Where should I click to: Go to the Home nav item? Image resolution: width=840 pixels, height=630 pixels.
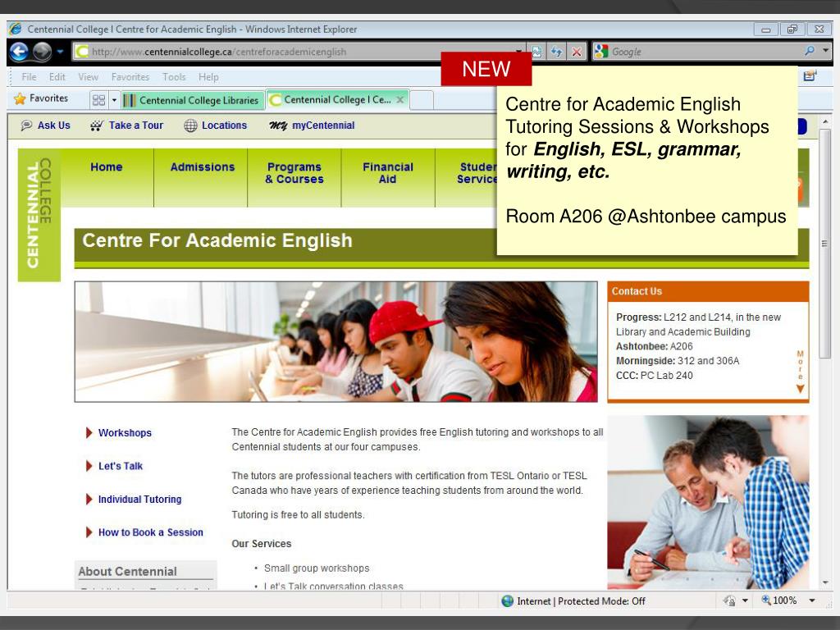coord(107,167)
